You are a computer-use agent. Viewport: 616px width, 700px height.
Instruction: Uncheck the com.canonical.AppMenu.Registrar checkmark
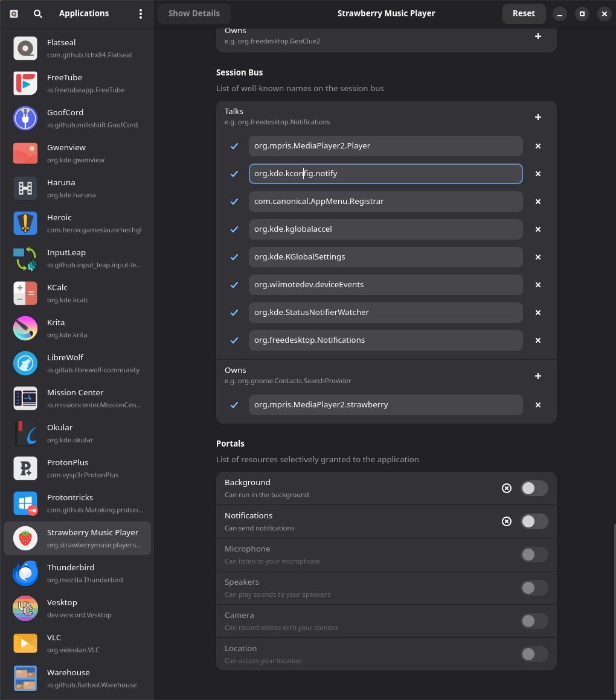[x=234, y=202]
